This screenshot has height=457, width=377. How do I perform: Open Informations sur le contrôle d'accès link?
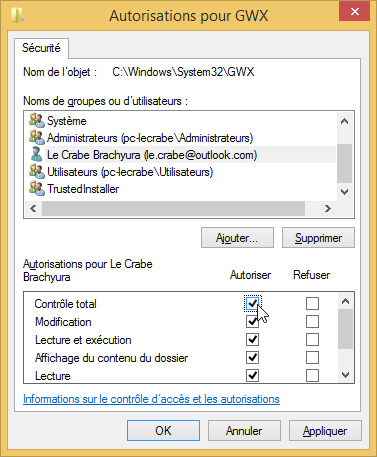(x=151, y=399)
